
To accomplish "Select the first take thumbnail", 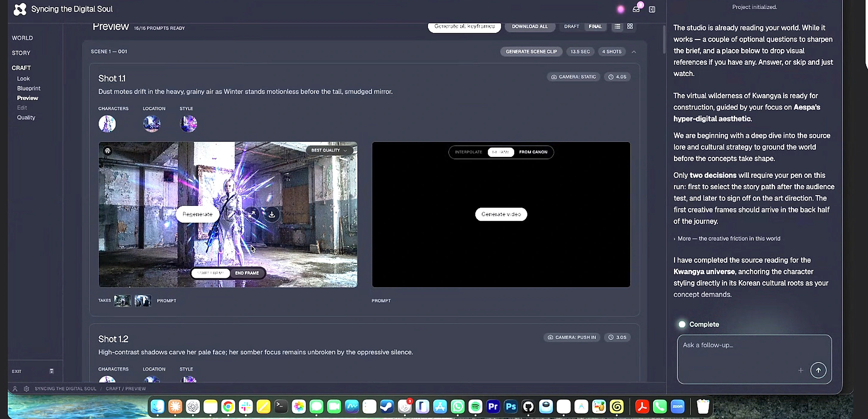I will click(x=123, y=300).
